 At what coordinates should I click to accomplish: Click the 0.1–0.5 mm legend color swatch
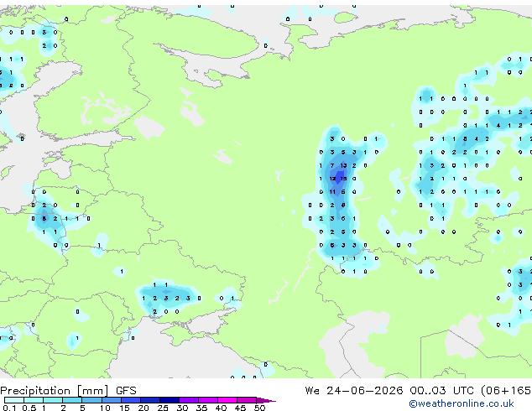(14, 400)
